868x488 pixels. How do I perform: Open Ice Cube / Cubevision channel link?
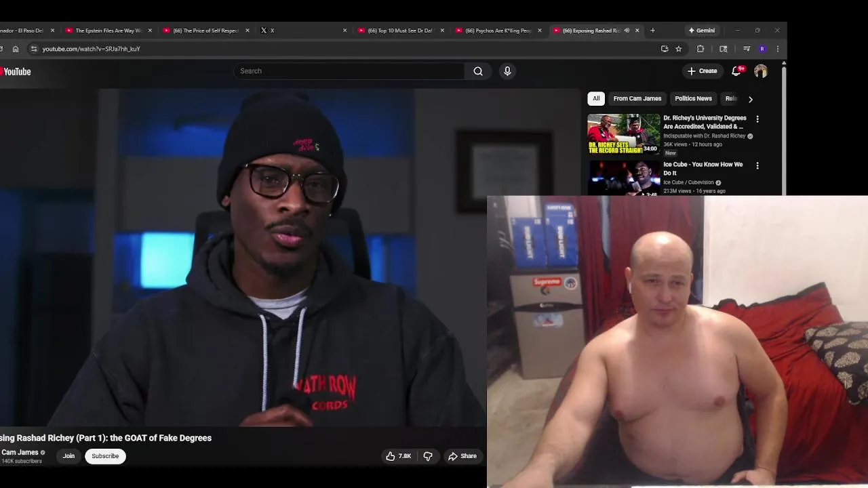coord(688,182)
